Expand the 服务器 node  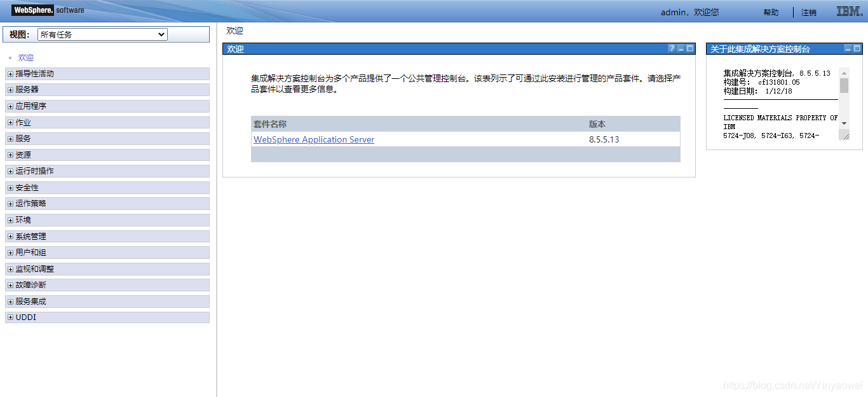click(x=10, y=90)
